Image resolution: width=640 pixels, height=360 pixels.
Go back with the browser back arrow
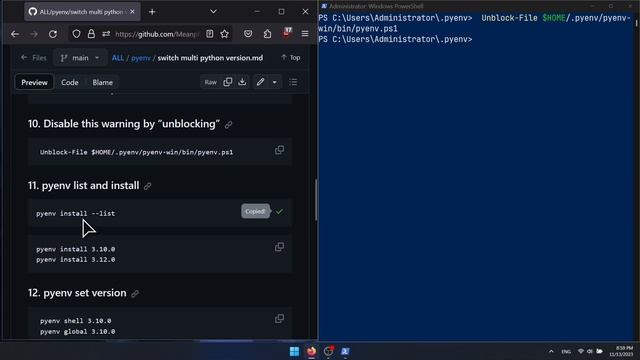pyautogui.click(x=15, y=34)
